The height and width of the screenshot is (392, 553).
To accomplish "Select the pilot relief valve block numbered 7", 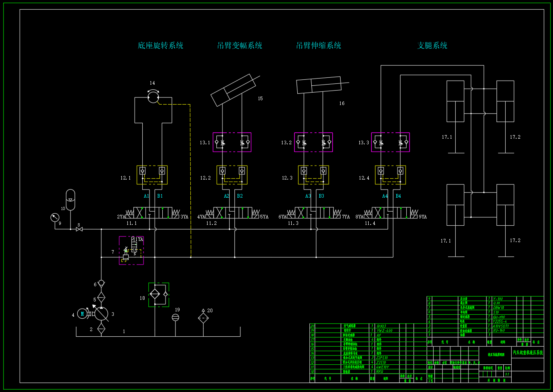I will (x=131, y=251).
